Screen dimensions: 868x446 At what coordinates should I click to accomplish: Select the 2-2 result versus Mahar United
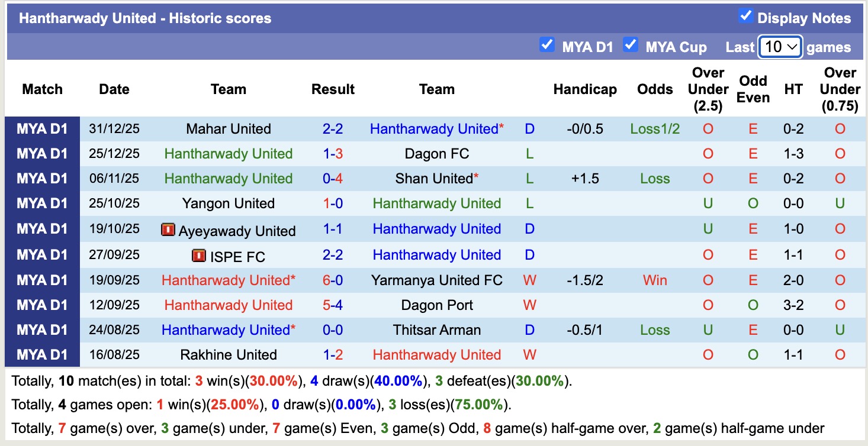(x=333, y=128)
